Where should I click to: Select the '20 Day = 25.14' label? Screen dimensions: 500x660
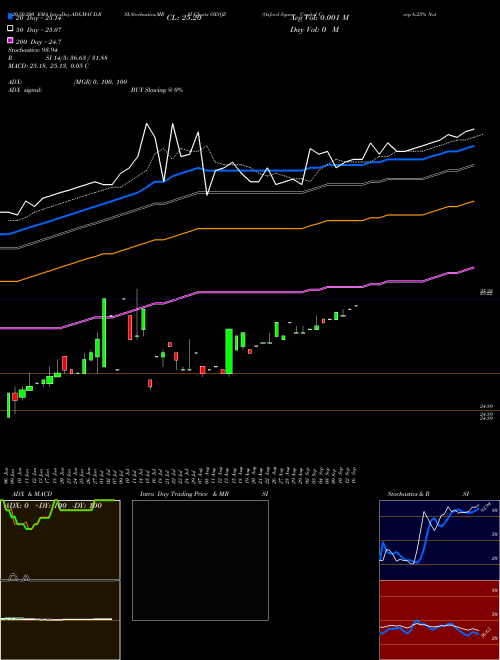pos(39,18)
